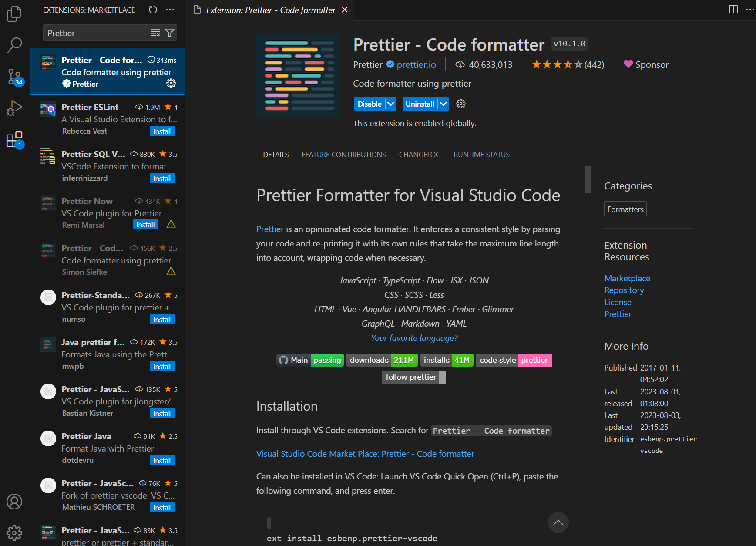Install Mathieu SCHROETER's Prettier extension

162,508
